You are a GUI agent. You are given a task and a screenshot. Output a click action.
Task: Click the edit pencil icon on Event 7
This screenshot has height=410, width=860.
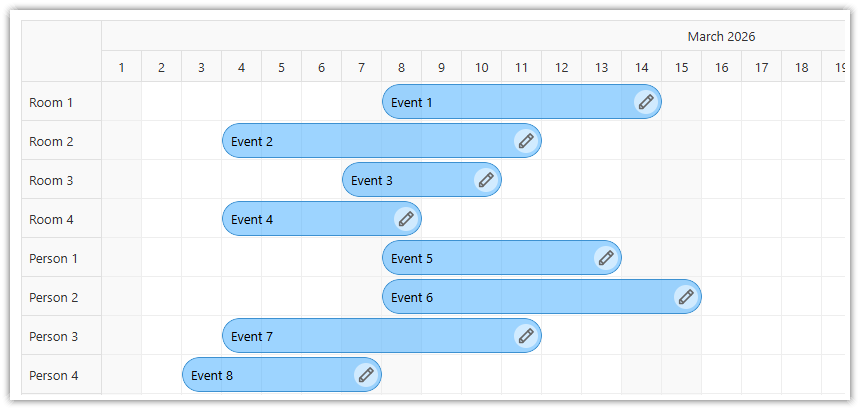(x=526, y=336)
